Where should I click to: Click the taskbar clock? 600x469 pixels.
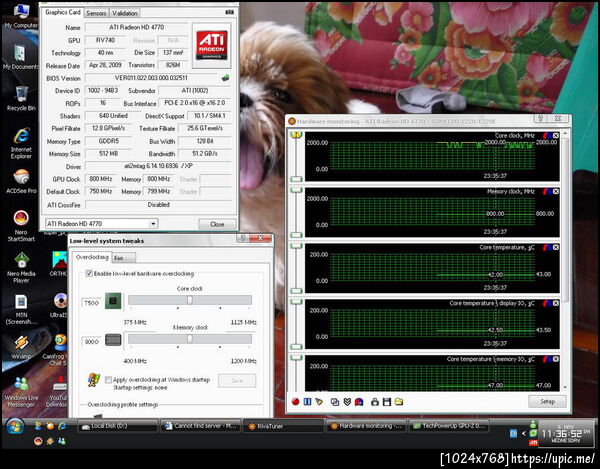pos(565,434)
